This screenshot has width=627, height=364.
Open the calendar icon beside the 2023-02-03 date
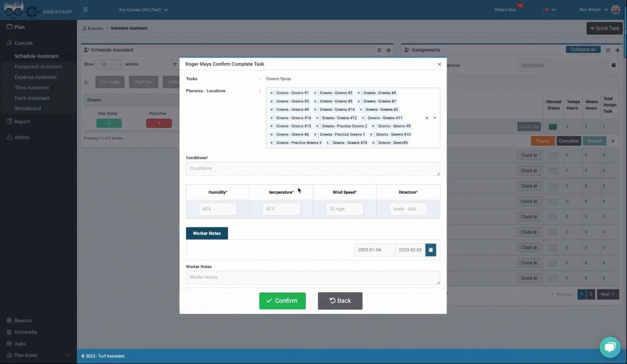(x=613, y=65)
